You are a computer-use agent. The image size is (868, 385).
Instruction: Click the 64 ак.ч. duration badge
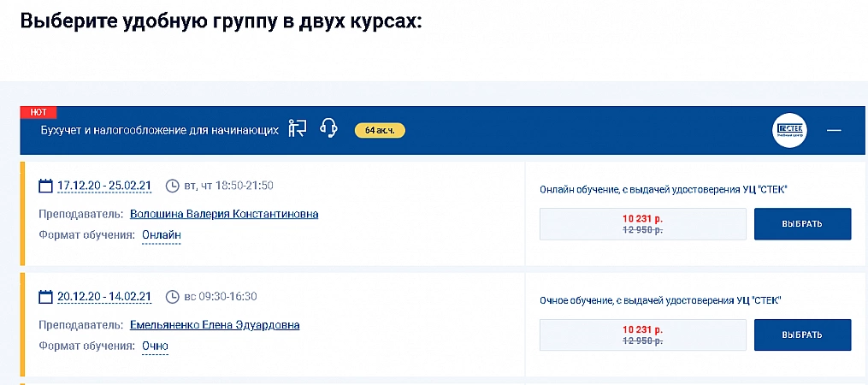tap(380, 130)
